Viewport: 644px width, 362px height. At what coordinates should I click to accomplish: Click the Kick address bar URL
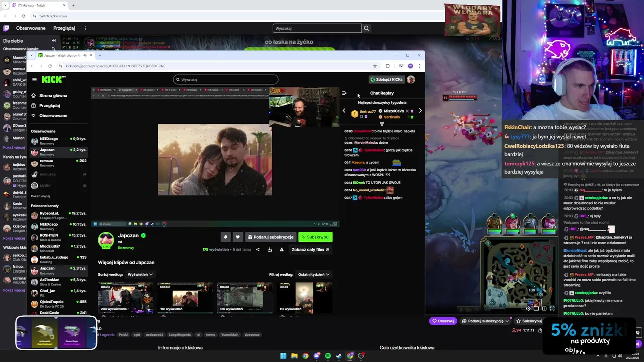(x=115, y=66)
